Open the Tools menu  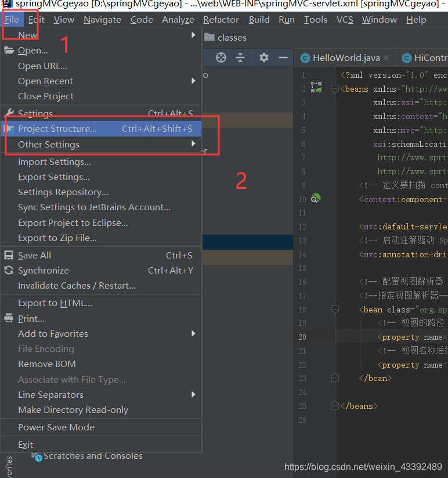315,20
